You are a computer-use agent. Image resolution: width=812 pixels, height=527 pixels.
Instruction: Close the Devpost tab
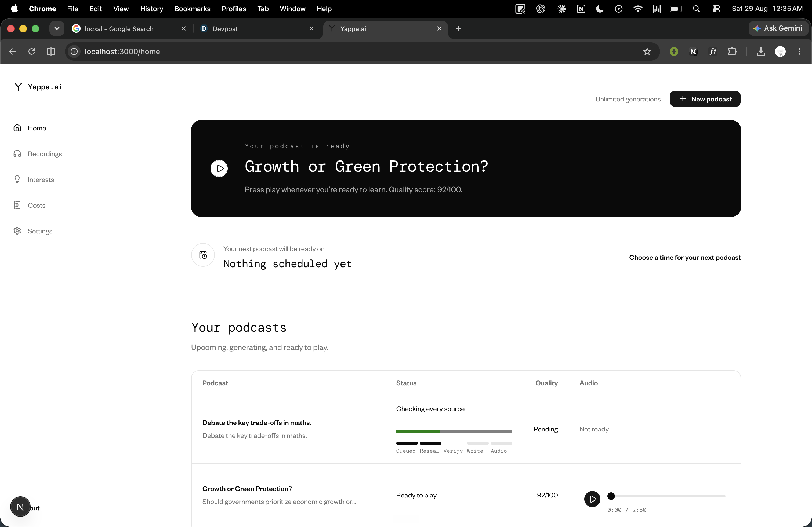click(x=311, y=29)
